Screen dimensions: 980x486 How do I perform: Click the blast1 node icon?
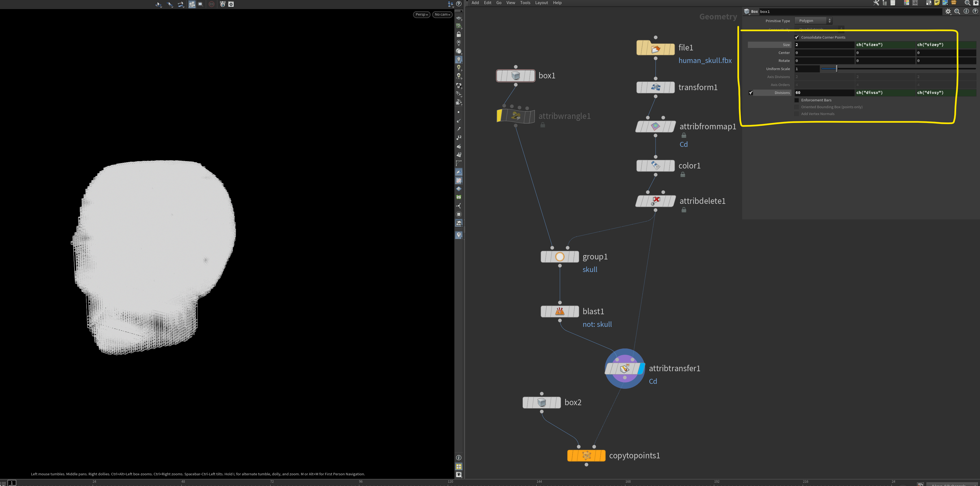[560, 311]
